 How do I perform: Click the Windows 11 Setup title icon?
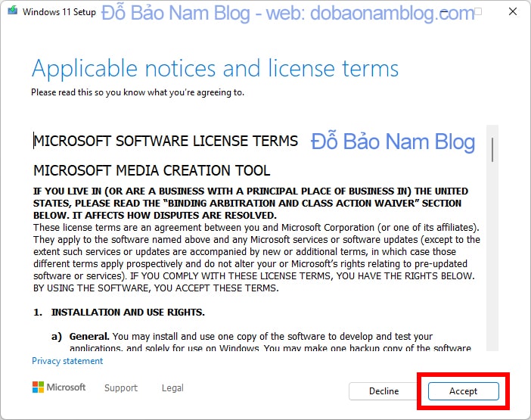13,11
